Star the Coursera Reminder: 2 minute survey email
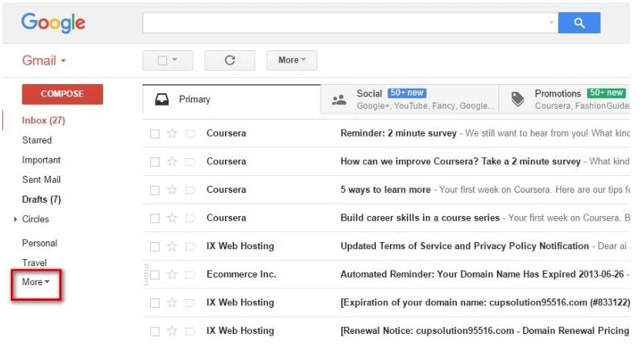This screenshot has width=644, height=344. (172, 133)
